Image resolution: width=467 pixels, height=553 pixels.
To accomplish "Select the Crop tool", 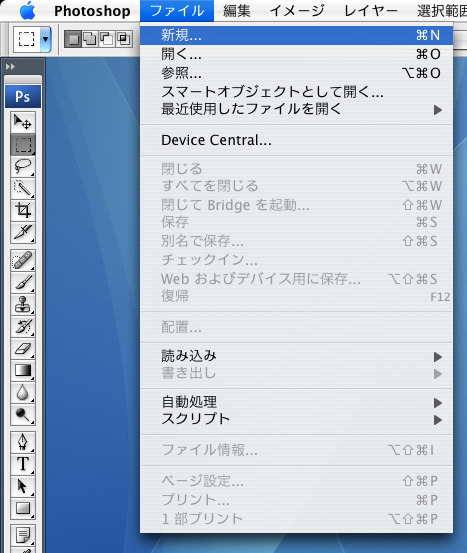I will (x=23, y=211).
